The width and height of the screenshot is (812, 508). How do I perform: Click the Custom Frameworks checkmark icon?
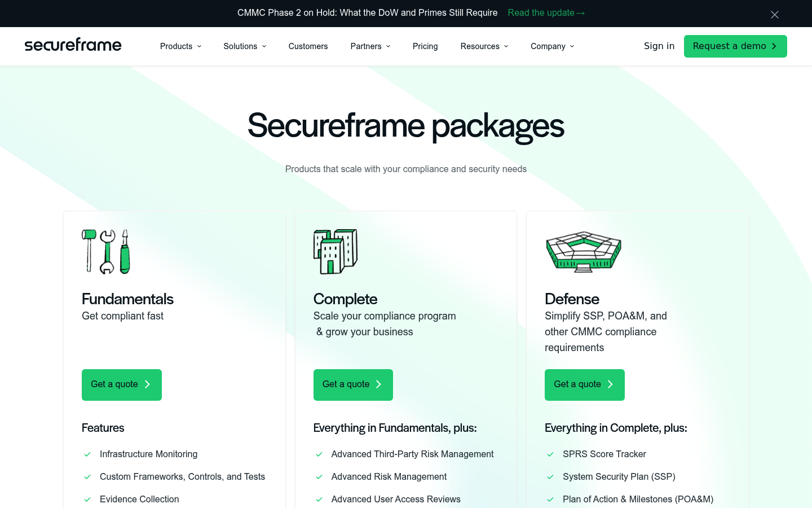point(87,477)
